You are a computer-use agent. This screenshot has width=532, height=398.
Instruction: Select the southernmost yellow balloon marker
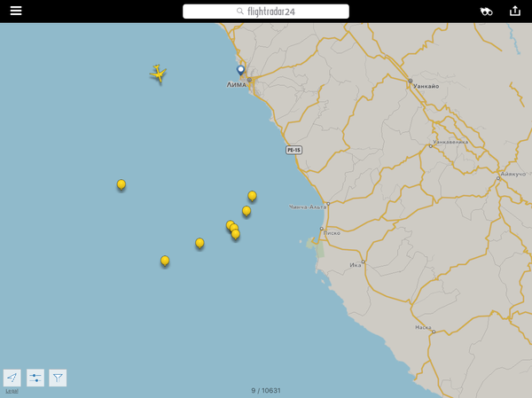pyautogui.click(x=165, y=261)
